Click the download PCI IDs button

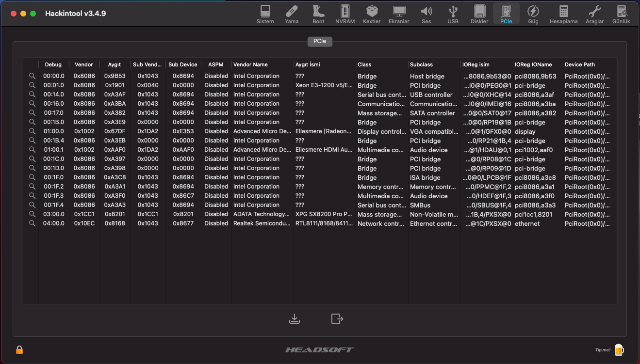click(x=295, y=318)
